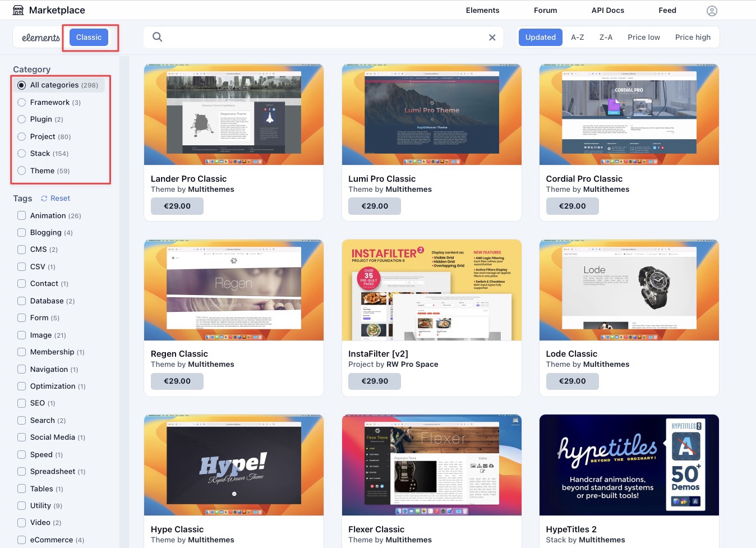This screenshot has width=756, height=548.
Task: Sort listings A-Z
Action: point(578,38)
